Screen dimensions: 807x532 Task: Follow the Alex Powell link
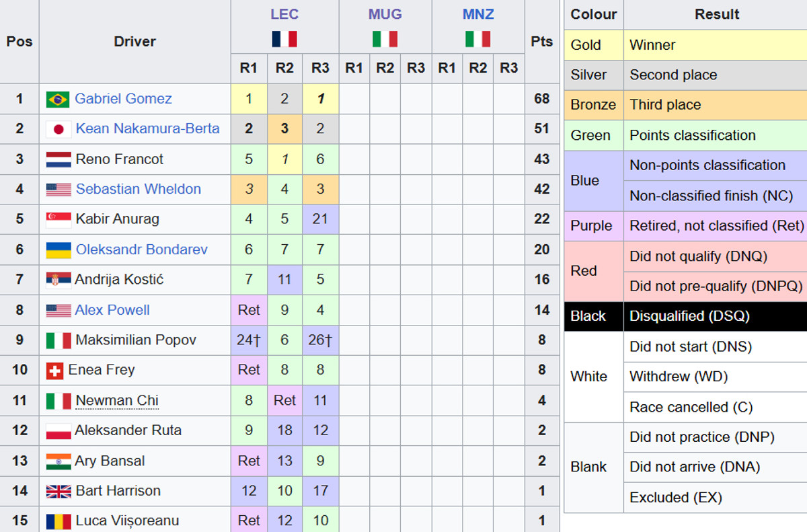click(112, 310)
